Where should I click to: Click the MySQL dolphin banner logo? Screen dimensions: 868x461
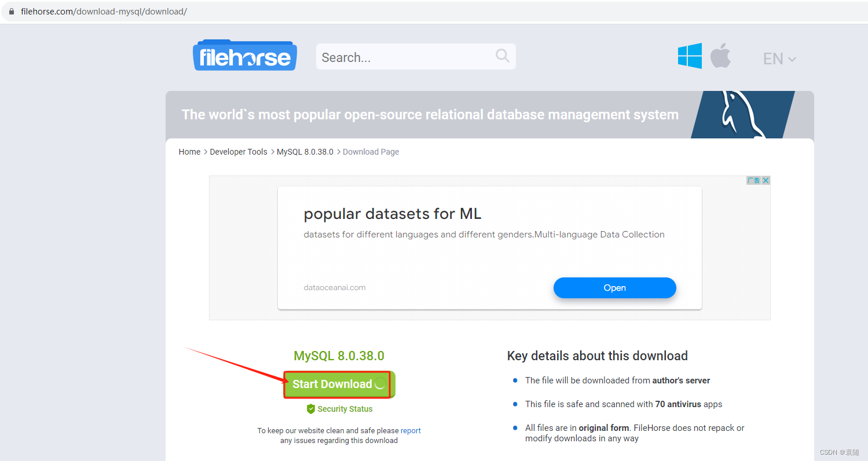pyautogui.click(x=742, y=115)
